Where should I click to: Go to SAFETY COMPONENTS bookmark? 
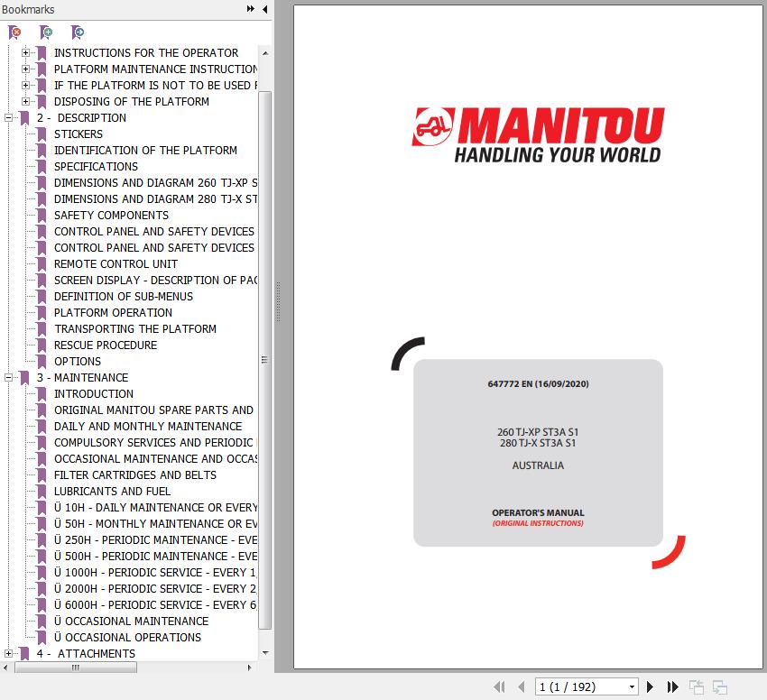[x=111, y=216]
